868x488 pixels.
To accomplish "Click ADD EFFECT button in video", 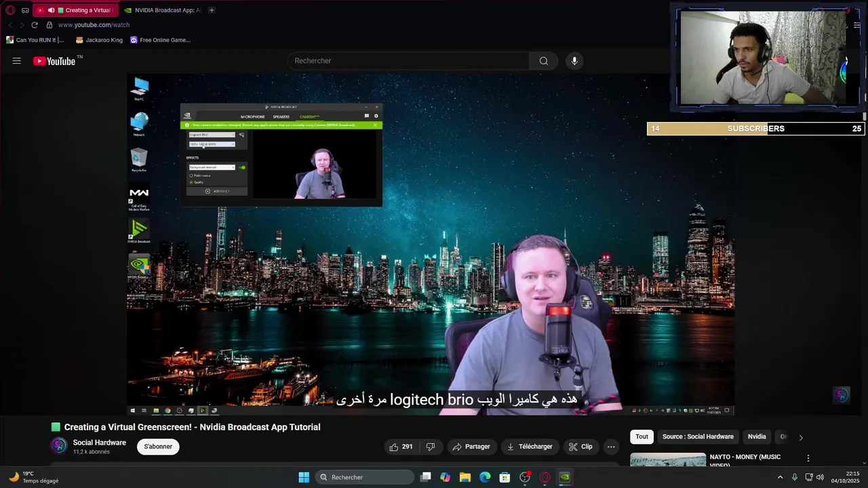I will 218,191.
